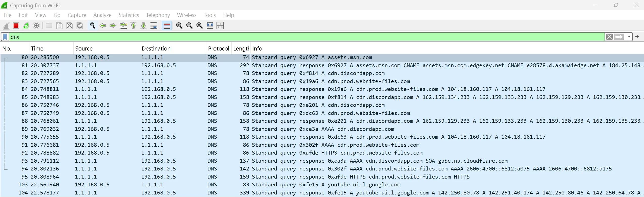
Task: Select packet 81 response for assets.msn.com
Action: (x=322, y=65)
